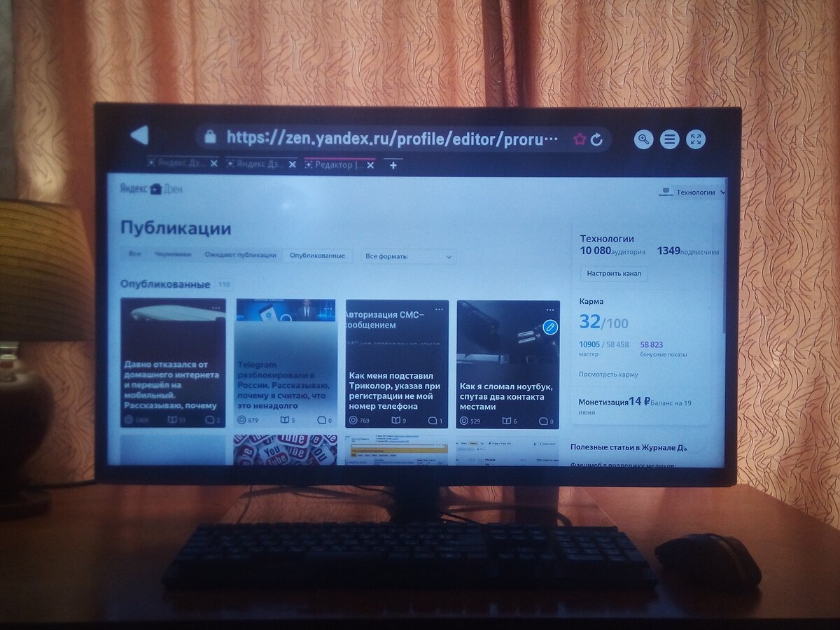Viewport: 840px width, 630px height.
Task: Click the Публикации page heading
Action: (x=176, y=228)
